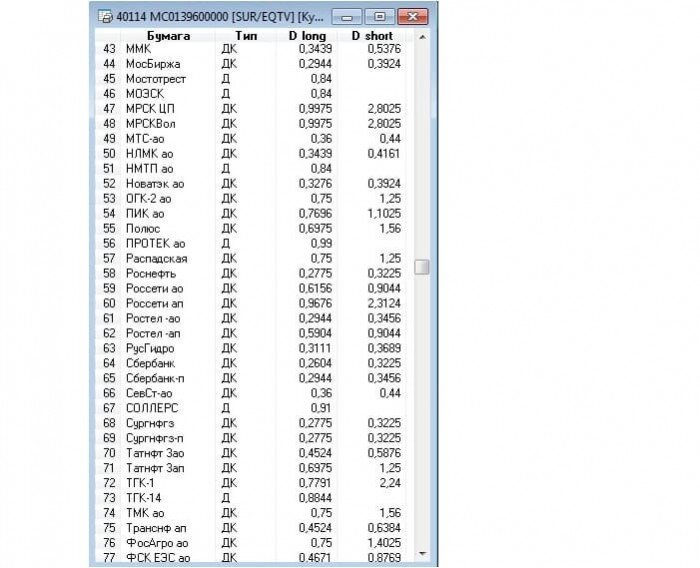Screen dimensions: 700x568
Task: Click D short value 2,24 for ТГК-1
Action: pyautogui.click(x=390, y=483)
